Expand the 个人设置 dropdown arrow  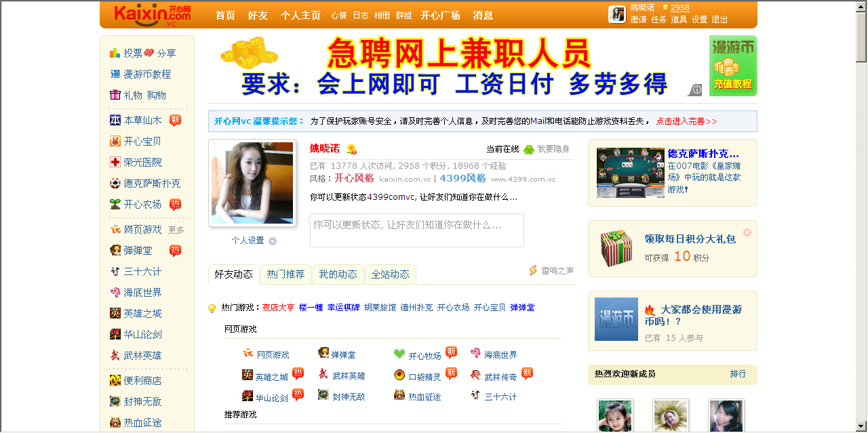pyautogui.click(x=273, y=241)
